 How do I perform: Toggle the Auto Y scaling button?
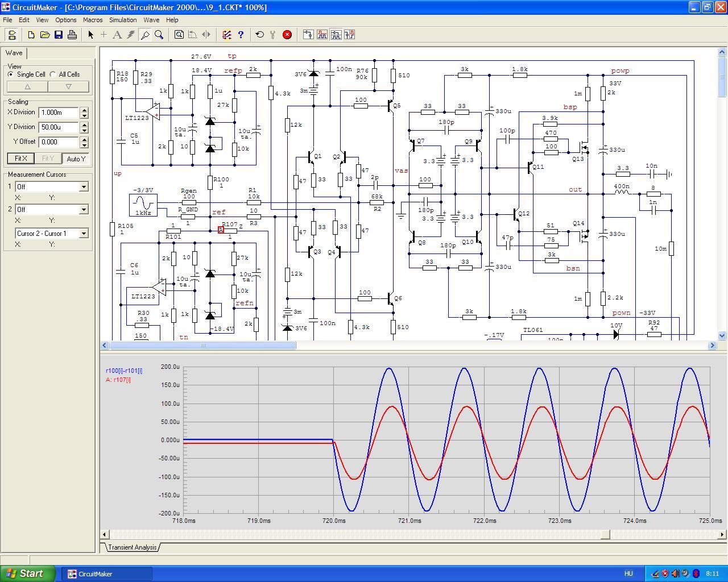point(76,159)
